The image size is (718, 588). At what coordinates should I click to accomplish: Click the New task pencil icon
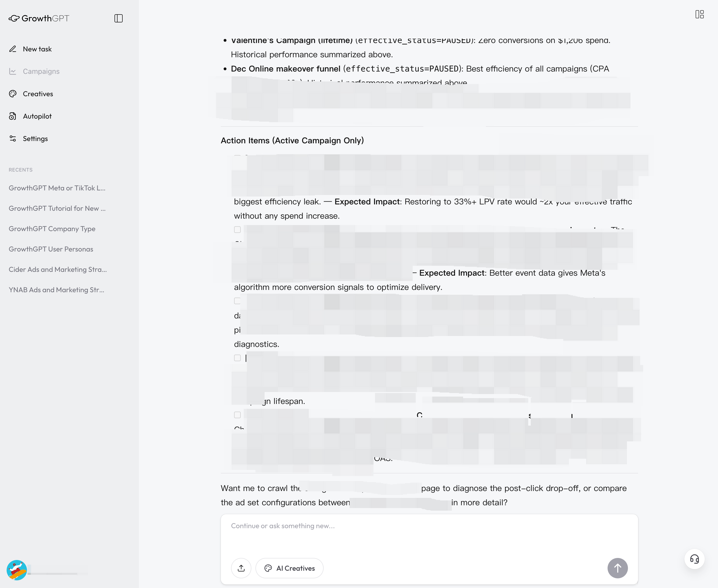coord(13,49)
